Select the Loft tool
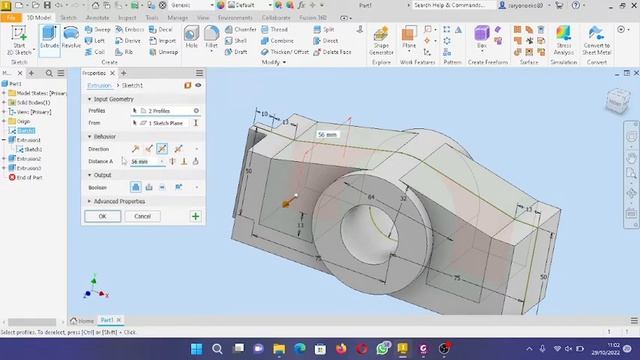The image size is (640, 360). [x=95, y=41]
